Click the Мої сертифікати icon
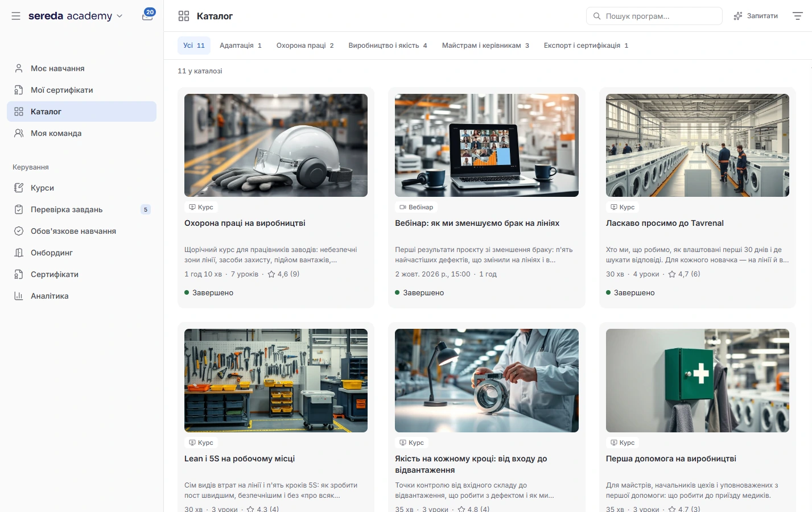 (x=19, y=90)
